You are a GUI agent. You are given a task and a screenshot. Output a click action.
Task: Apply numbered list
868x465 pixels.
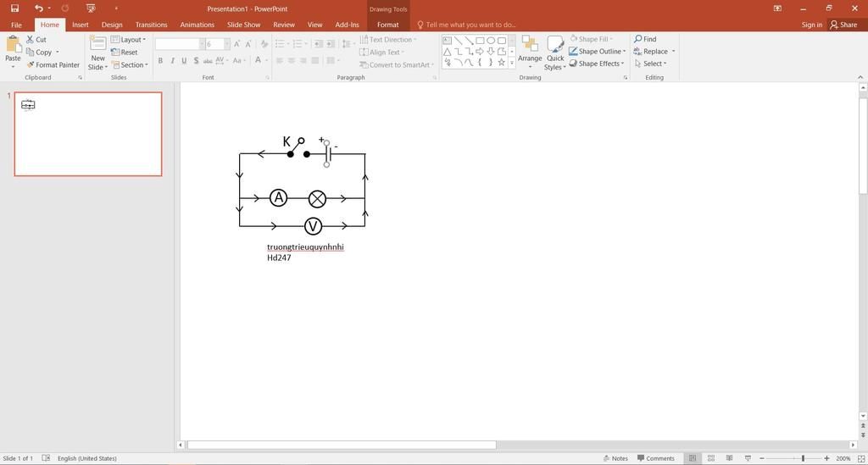(299, 44)
